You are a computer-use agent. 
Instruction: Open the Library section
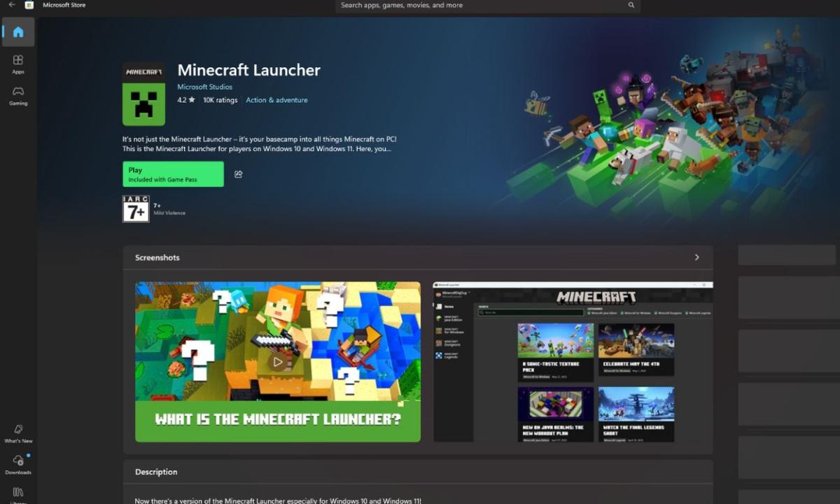coord(17,494)
